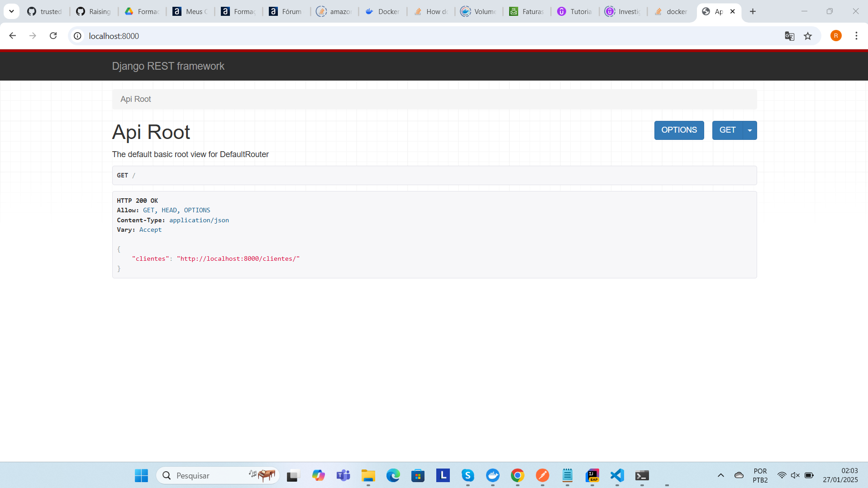Follow the Api Root breadcrumb link
The width and height of the screenshot is (868, 488).
click(135, 99)
